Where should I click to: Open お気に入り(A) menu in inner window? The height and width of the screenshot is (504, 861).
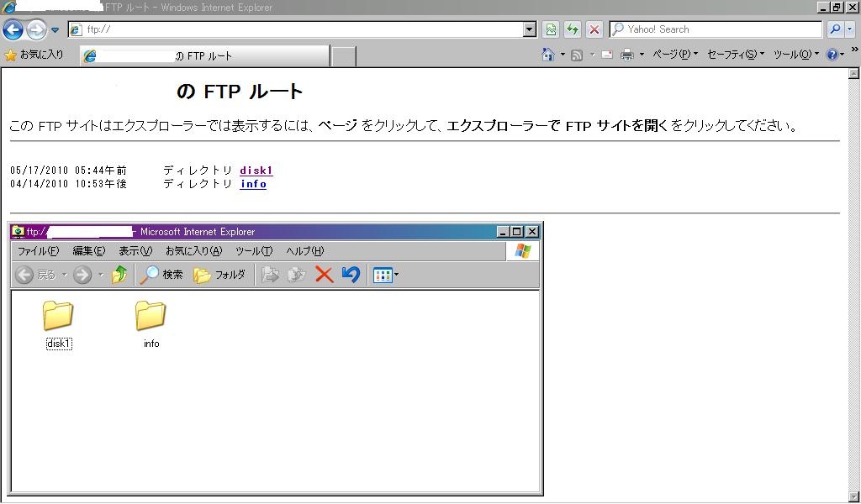(x=194, y=251)
